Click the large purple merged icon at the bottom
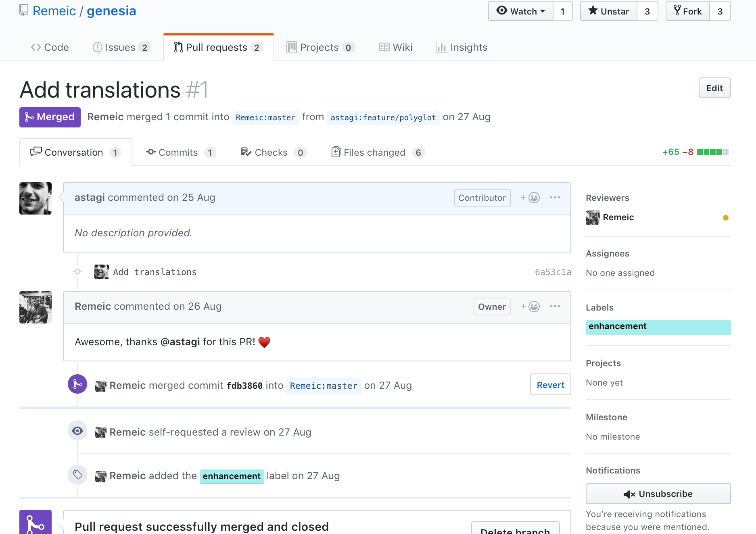 point(36,523)
